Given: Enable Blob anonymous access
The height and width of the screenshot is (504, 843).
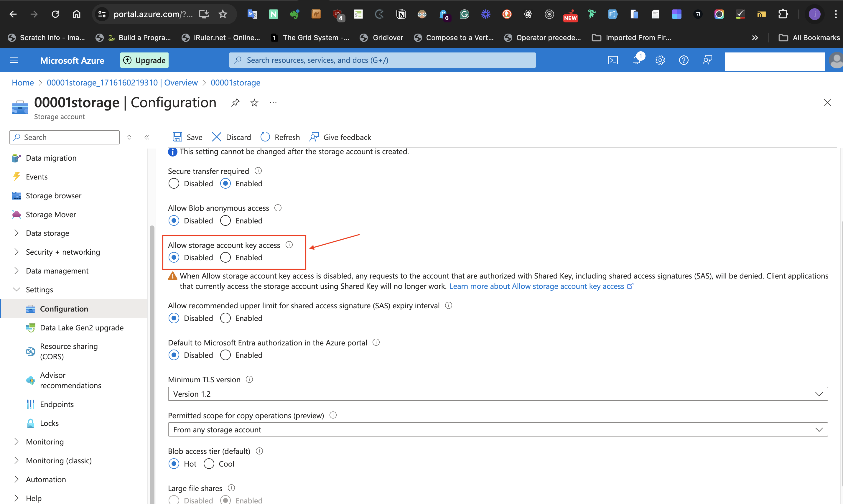Looking at the screenshot, I should click(x=225, y=220).
